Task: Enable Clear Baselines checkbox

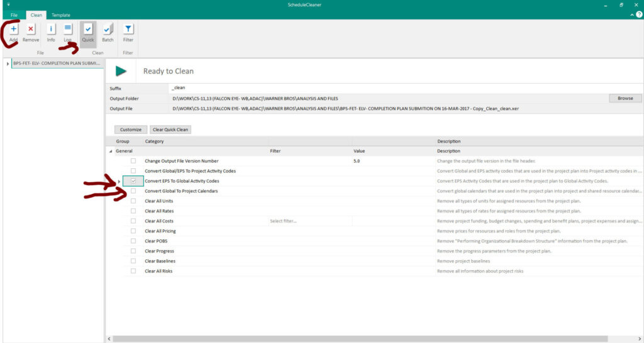Action: pos(133,261)
